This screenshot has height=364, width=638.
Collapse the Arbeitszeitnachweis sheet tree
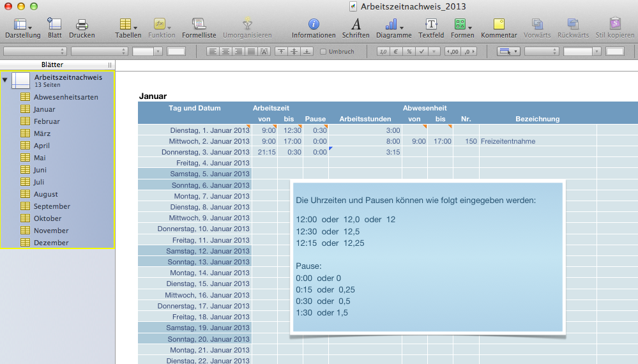[x=5, y=80]
